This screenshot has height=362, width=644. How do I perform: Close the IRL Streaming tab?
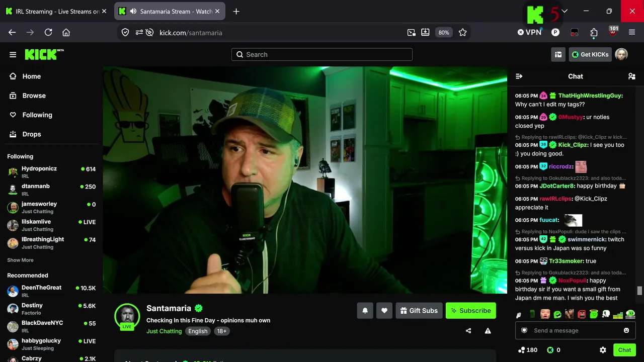(x=104, y=11)
